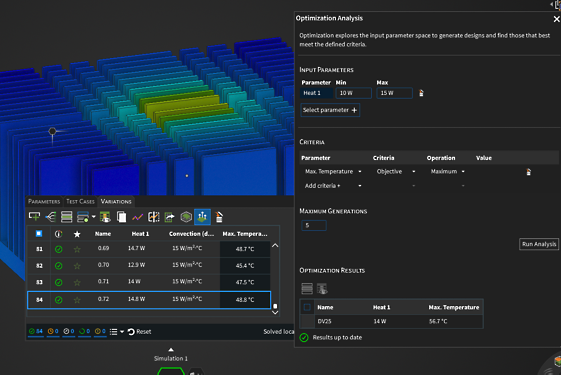The image size is (561, 375).
Task: Click the hexagonal design space icon
Action: point(186,216)
